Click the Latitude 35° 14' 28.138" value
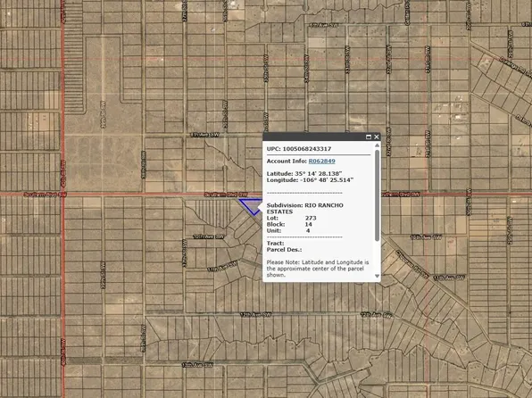This screenshot has width=532, height=398. [318, 174]
